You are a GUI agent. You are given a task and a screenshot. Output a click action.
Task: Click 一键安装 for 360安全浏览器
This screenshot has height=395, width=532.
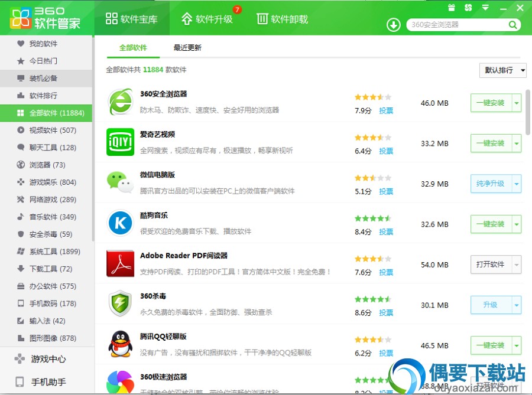click(491, 103)
